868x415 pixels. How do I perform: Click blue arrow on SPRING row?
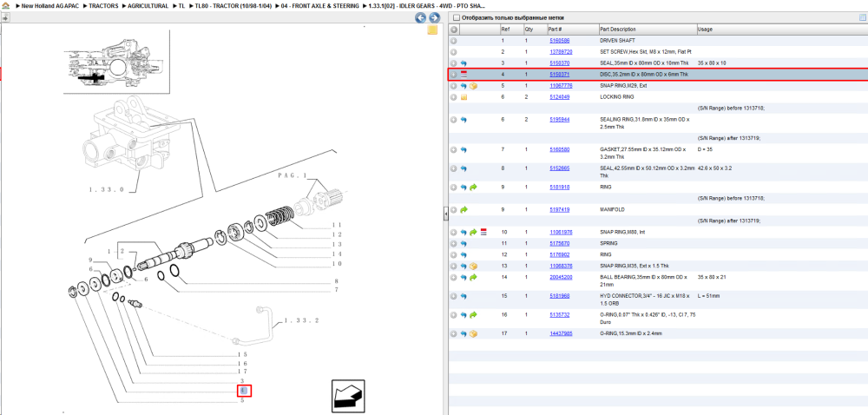click(464, 243)
